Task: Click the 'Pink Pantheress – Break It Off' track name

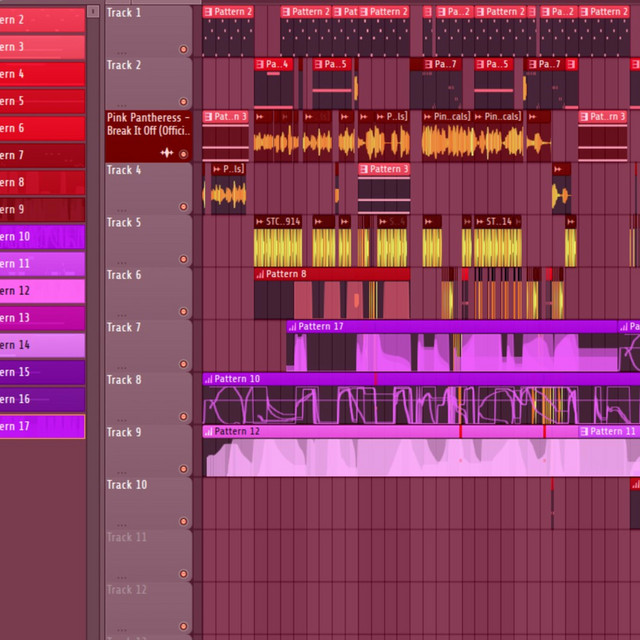Action: (149, 124)
